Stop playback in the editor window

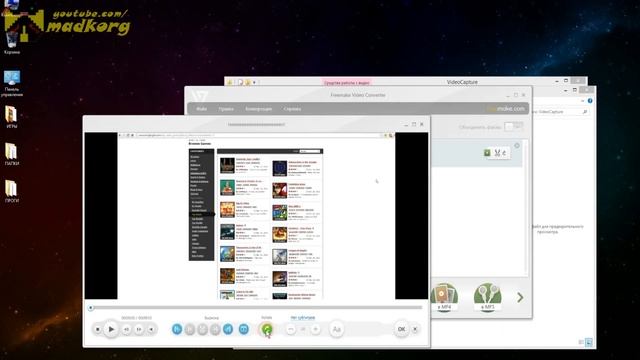(x=98, y=329)
